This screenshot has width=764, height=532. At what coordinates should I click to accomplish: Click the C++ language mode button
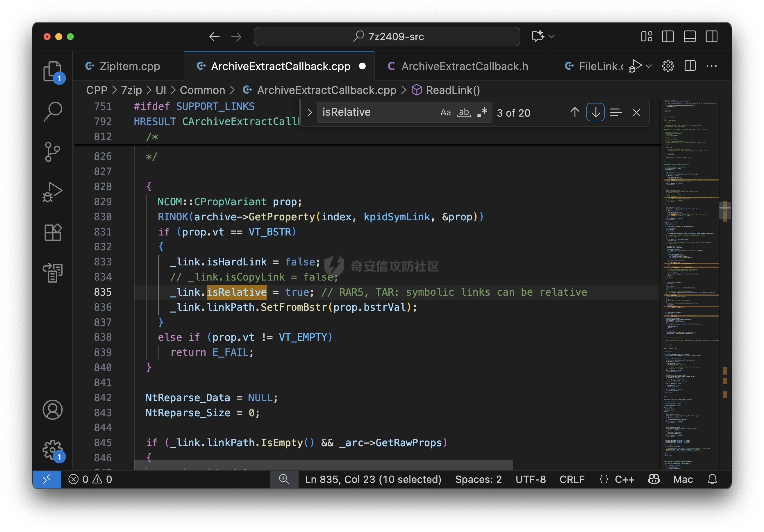pyautogui.click(x=624, y=479)
